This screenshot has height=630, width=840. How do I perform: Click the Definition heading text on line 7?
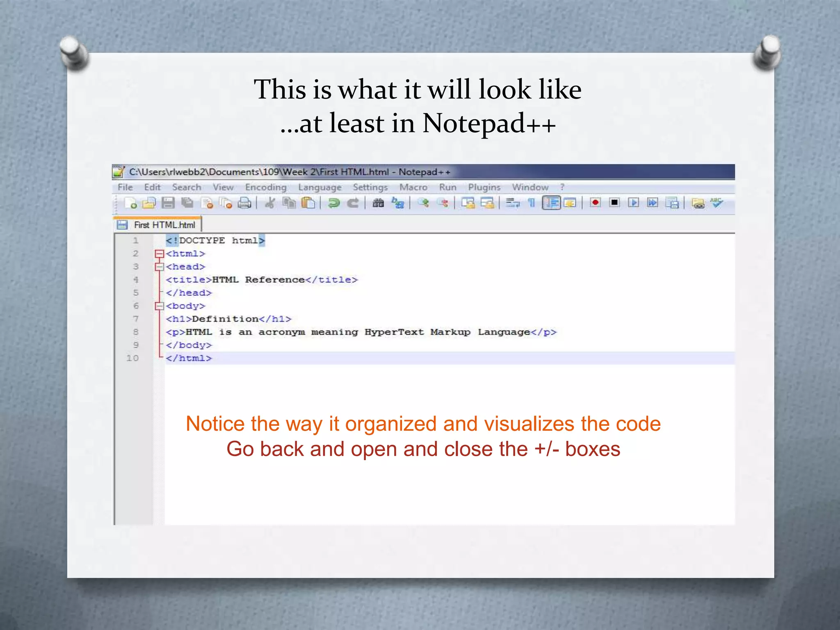(225, 319)
